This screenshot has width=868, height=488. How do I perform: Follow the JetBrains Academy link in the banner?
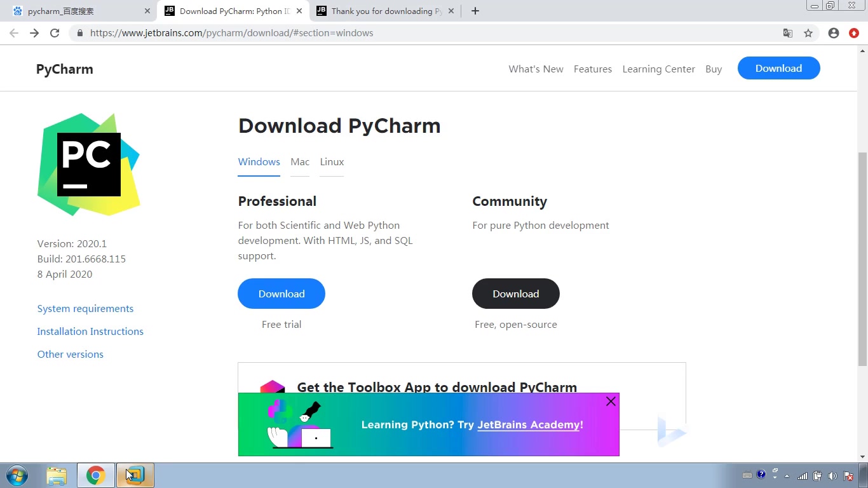click(x=529, y=424)
